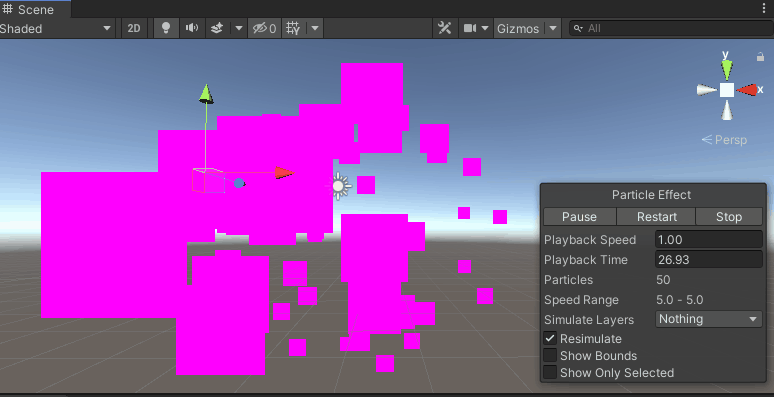Click the Particle Effect panel title

(x=652, y=195)
